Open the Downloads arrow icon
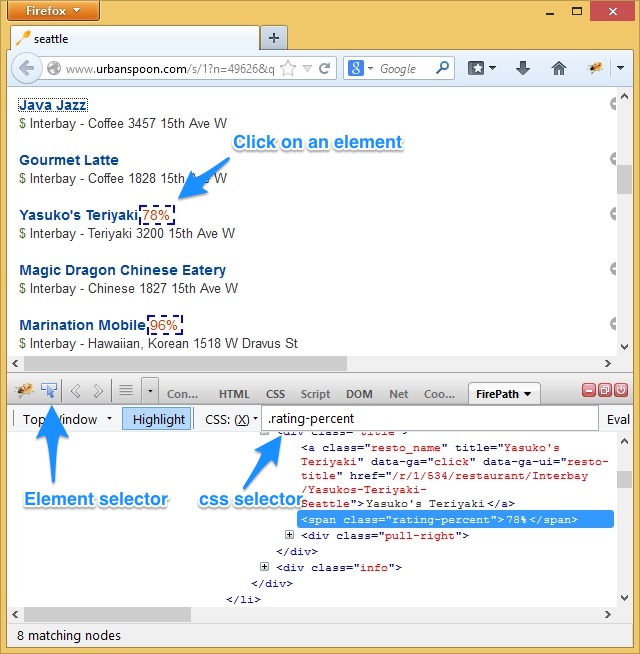 click(x=522, y=68)
